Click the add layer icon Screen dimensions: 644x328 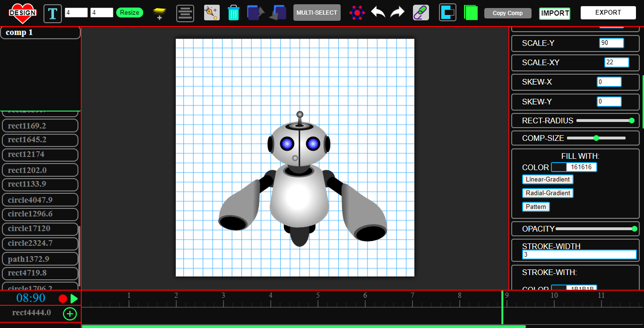pyautogui.click(x=159, y=14)
